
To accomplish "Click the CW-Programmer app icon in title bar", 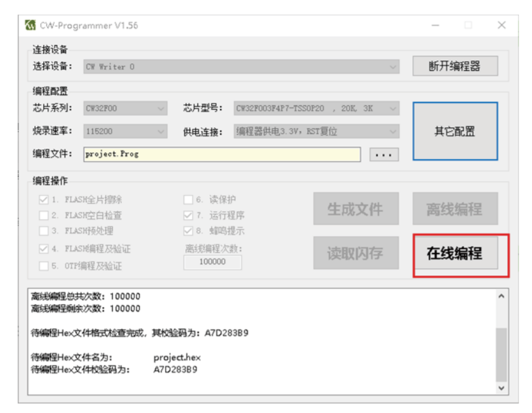I will coord(30,25).
